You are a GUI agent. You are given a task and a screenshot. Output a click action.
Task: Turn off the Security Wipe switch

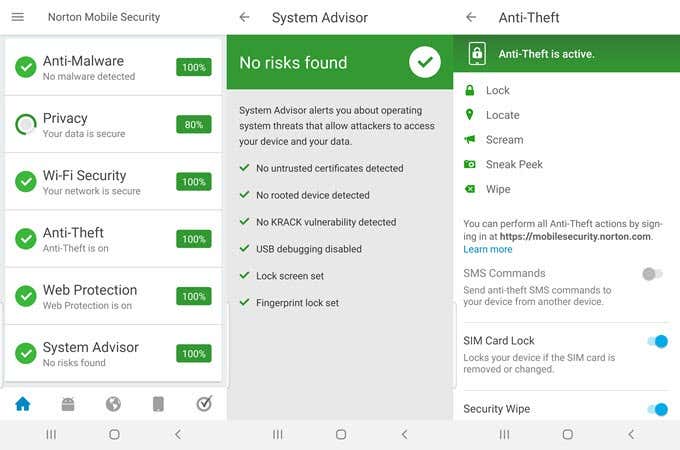656,409
